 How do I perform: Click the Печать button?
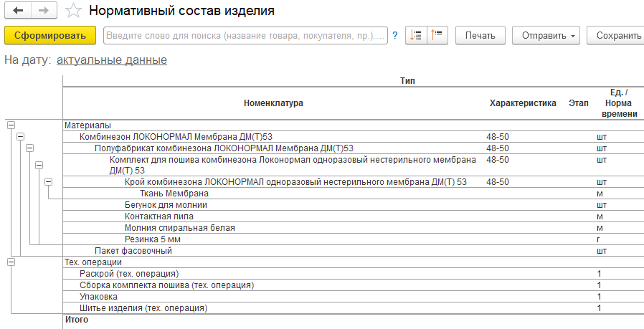click(x=480, y=35)
